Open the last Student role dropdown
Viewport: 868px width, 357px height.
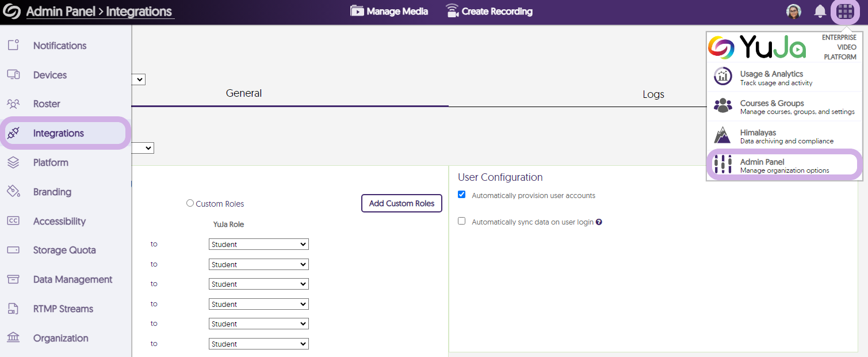[258, 344]
